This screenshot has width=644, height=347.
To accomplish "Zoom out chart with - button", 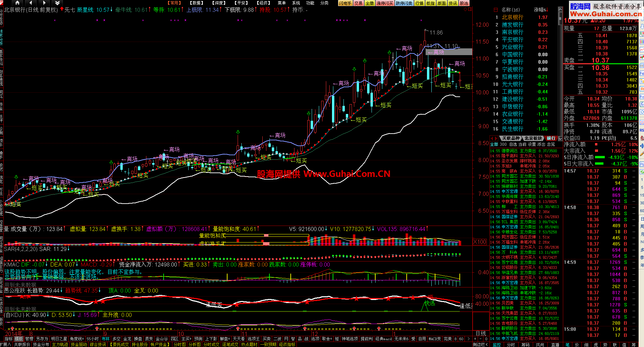I will click(x=481, y=339).
